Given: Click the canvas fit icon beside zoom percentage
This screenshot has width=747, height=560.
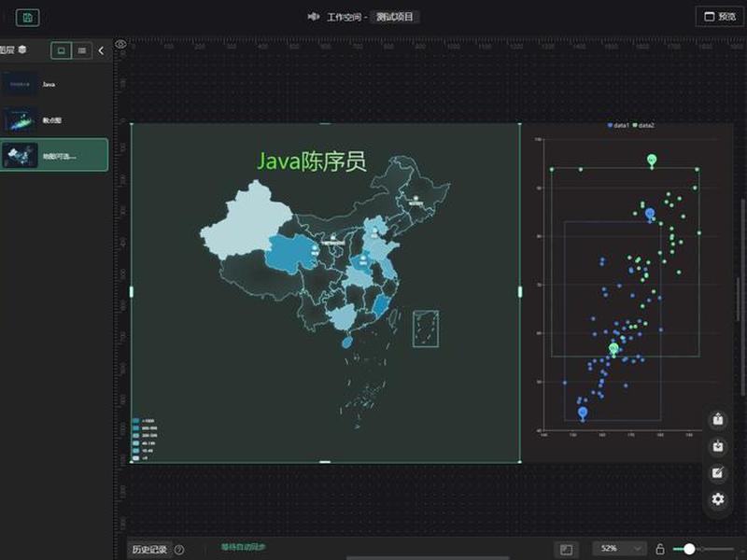Looking at the screenshot, I should (567, 549).
